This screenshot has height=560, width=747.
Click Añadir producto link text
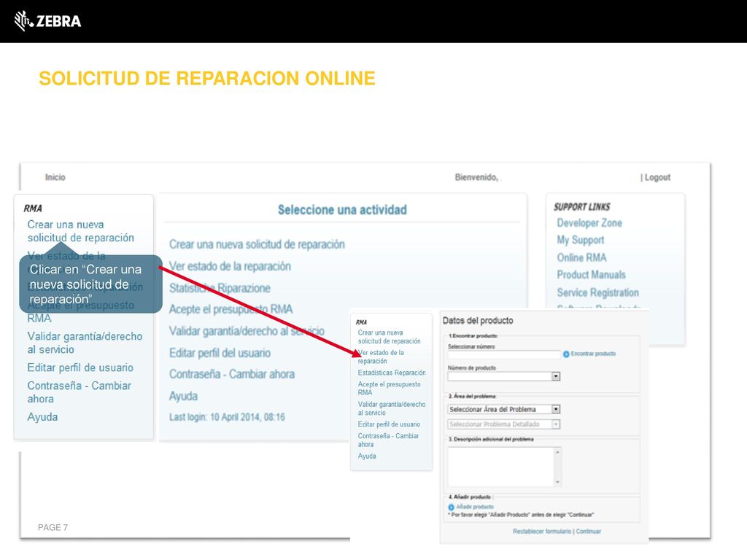[x=475, y=507]
